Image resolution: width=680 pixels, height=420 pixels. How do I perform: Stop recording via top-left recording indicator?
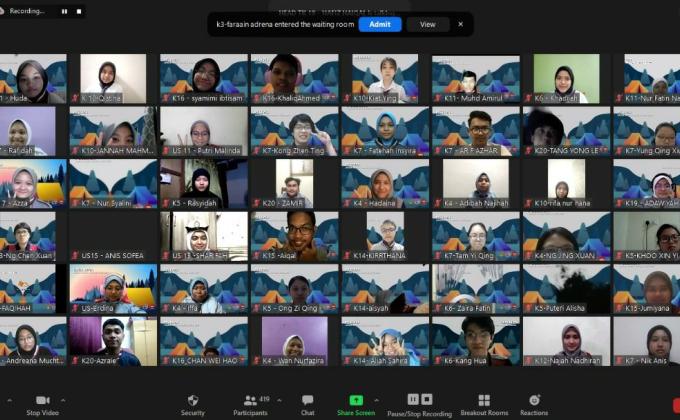pos(77,11)
